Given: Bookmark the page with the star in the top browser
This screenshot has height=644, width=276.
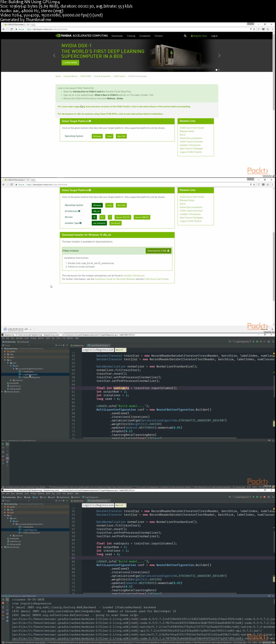Looking at the screenshot, I should tap(254, 29).
